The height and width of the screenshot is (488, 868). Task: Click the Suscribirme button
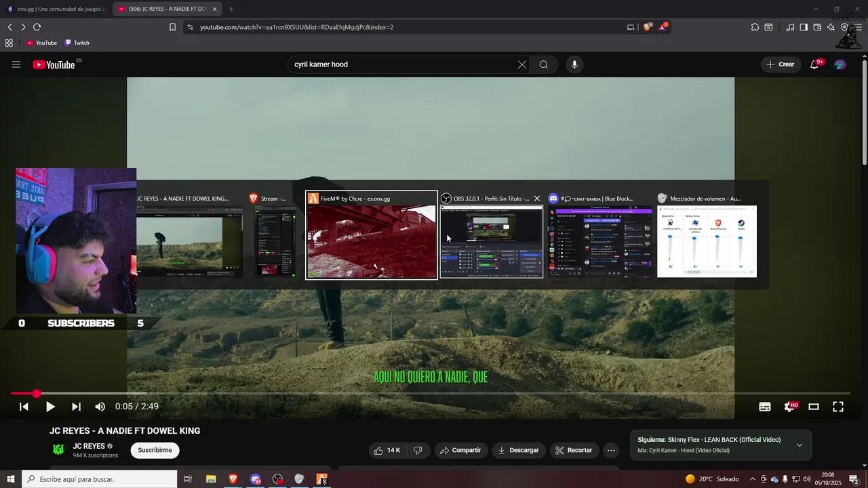point(155,450)
